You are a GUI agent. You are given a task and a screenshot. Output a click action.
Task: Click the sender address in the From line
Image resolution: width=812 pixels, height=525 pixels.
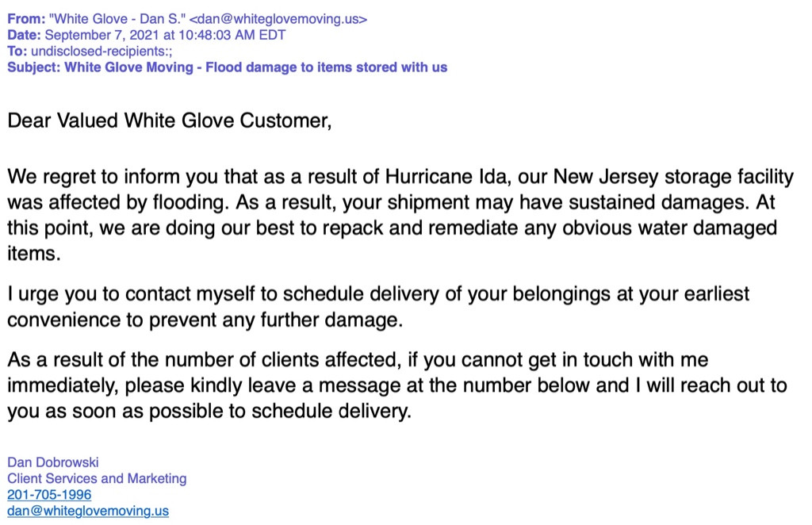point(278,19)
